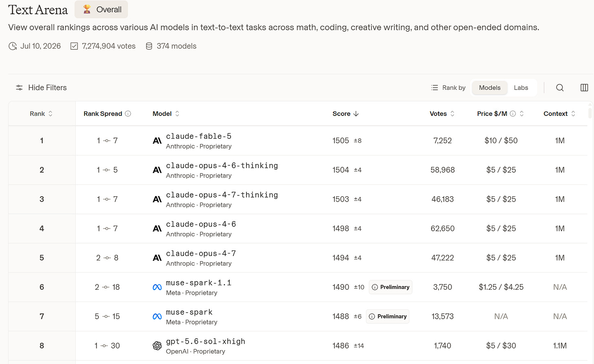
Task: Click the Text Arena heading
Action: pyautogui.click(x=38, y=10)
